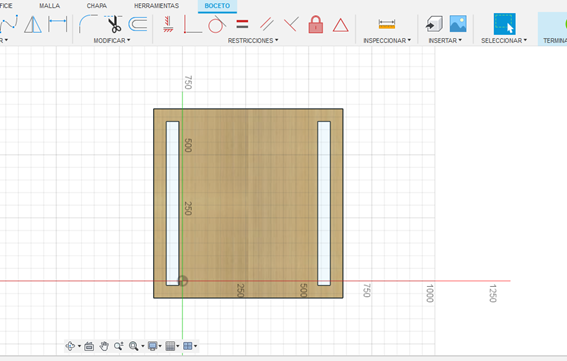Select the wooden panel body face
567x361 pixels.
[248, 203]
